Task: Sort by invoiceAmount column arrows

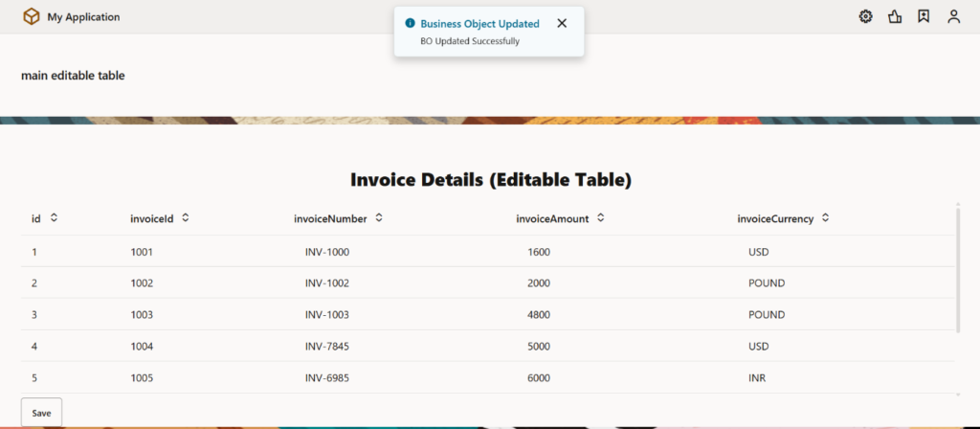Action: coord(600,218)
